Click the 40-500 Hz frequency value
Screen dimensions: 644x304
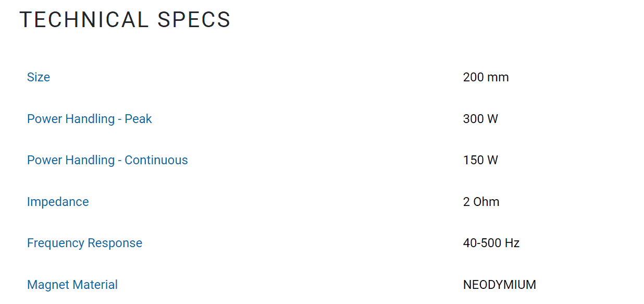click(x=491, y=243)
